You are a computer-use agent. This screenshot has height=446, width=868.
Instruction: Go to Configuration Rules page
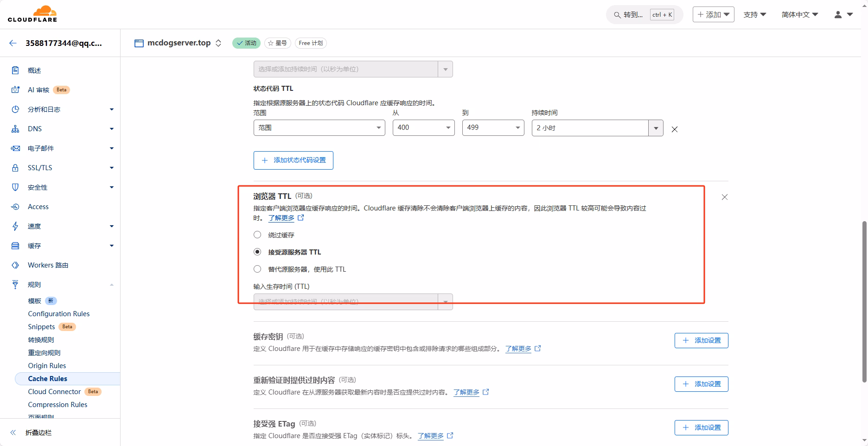(x=59, y=314)
